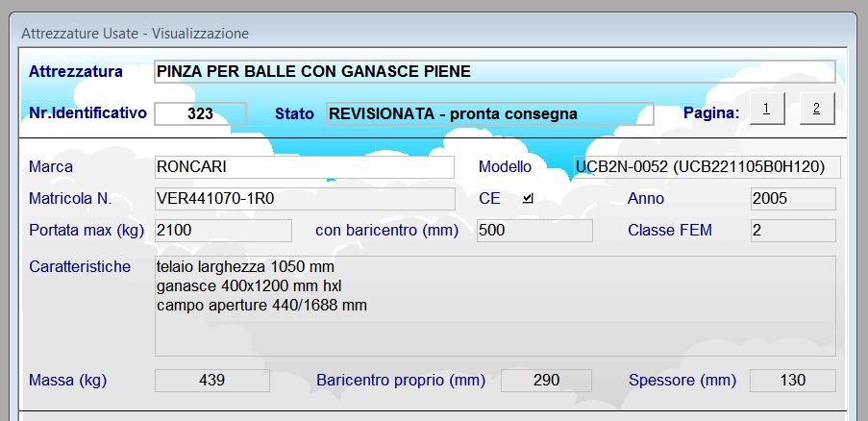Go to page 1 button
Image resolution: width=868 pixels, height=421 pixels.
pos(767,109)
